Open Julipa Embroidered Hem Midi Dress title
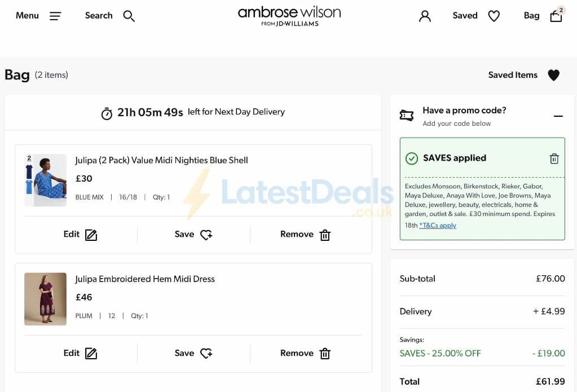This screenshot has height=392, width=577. click(x=145, y=279)
